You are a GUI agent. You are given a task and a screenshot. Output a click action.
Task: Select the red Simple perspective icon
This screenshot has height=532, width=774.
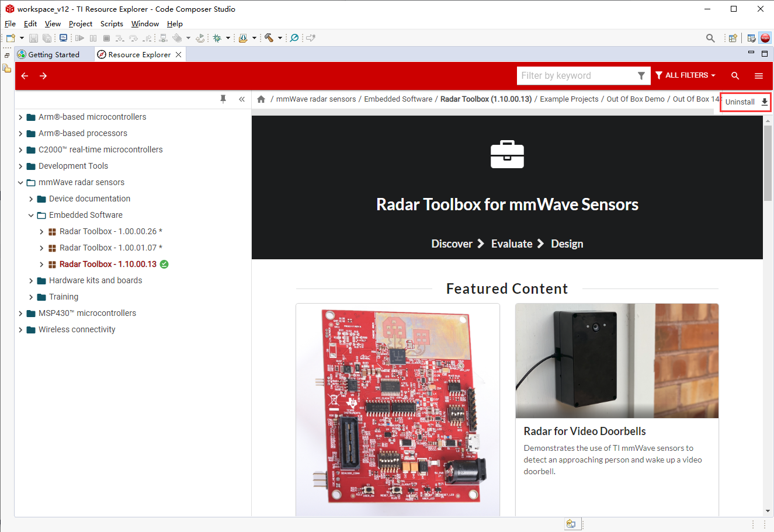pyautogui.click(x=765, y=38)
